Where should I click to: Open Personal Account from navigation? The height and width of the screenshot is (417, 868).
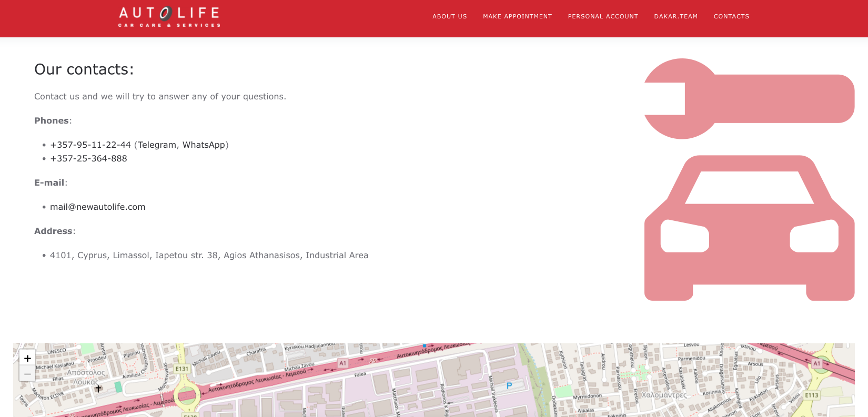[603, 16]
